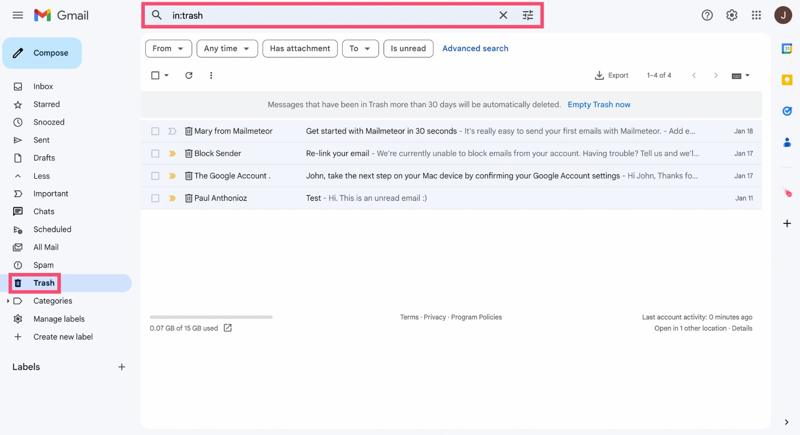The width and height of the screenshot is (800, 435).
Task: Open the Google apps grid icon
Action: [x=756, y=15]
